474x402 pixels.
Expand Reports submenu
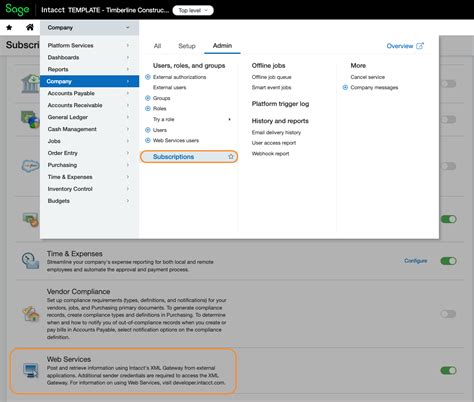click(128, 69)
